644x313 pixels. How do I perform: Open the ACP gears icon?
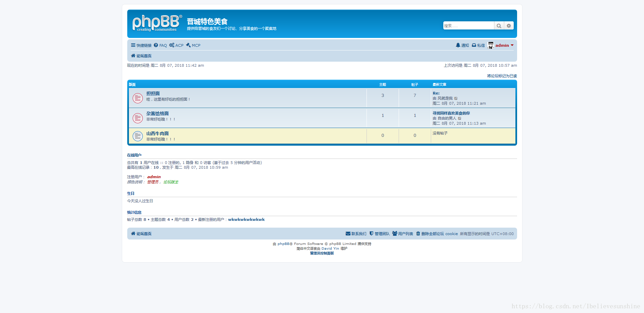pyautogui.click(x=172, y=45)
